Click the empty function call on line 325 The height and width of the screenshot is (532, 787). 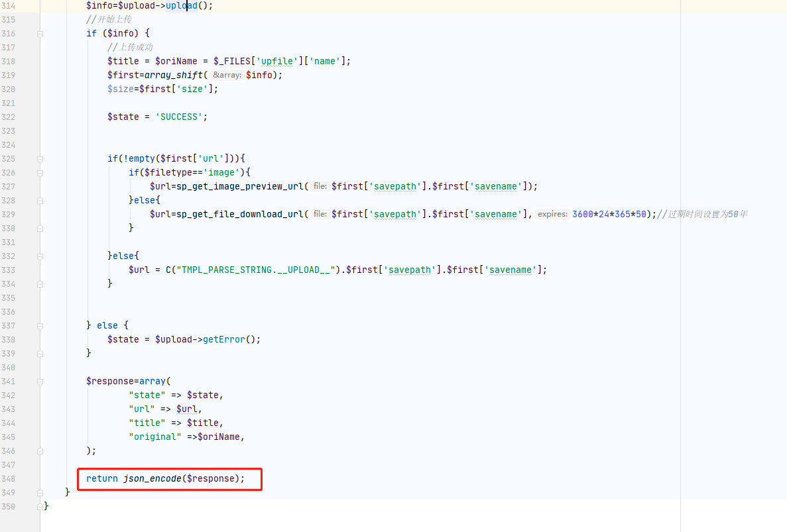click(x=141, y=158)
